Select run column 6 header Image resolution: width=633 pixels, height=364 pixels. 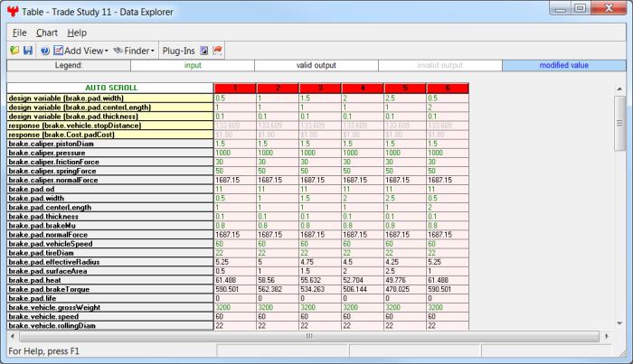(x=447, y=88)
